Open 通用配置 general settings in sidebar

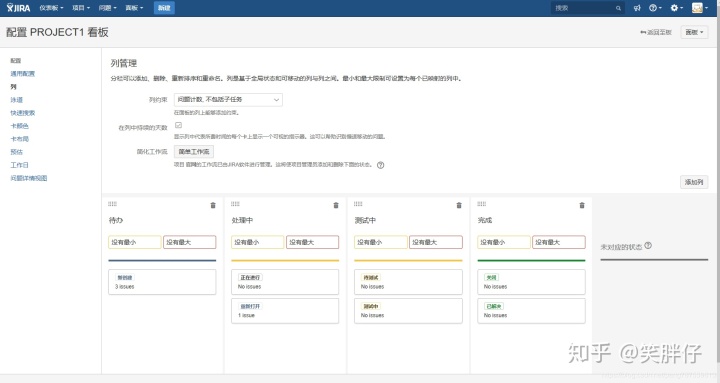[x=22, y=73]
